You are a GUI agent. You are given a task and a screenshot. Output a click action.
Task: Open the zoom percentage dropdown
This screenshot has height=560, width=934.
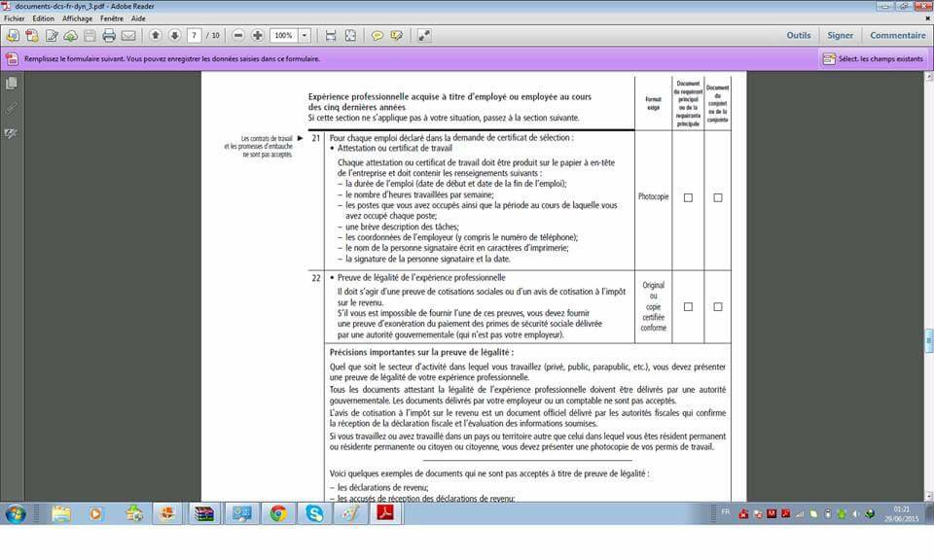tap(305, 36)
